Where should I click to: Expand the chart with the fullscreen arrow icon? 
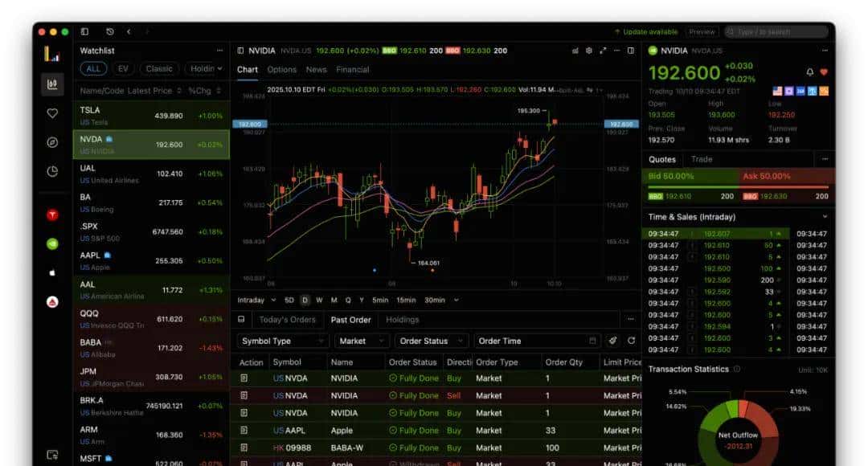pyautogui.click(x=602, y=50)
